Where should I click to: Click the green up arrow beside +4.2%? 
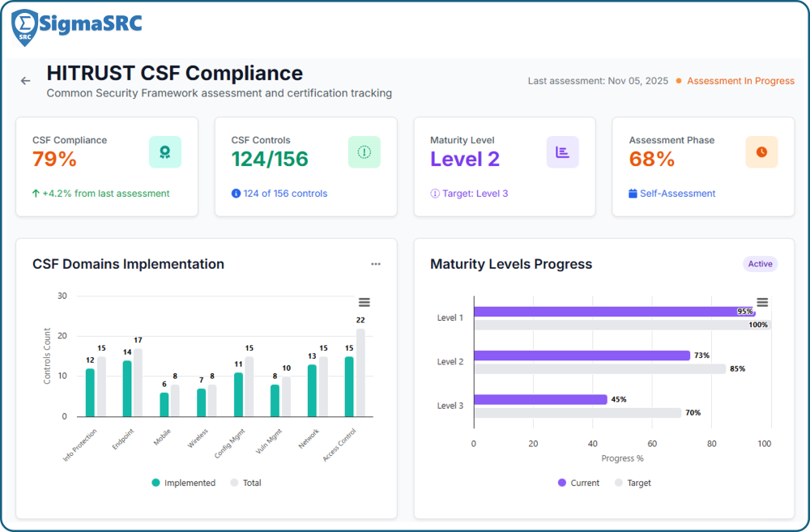pos(36,194)
